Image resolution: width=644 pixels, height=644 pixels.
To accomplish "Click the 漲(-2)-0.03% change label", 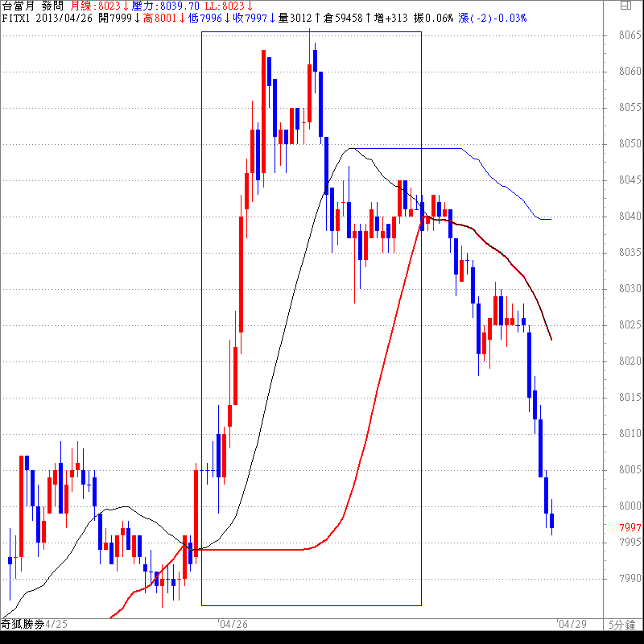I will coord(492,18).
